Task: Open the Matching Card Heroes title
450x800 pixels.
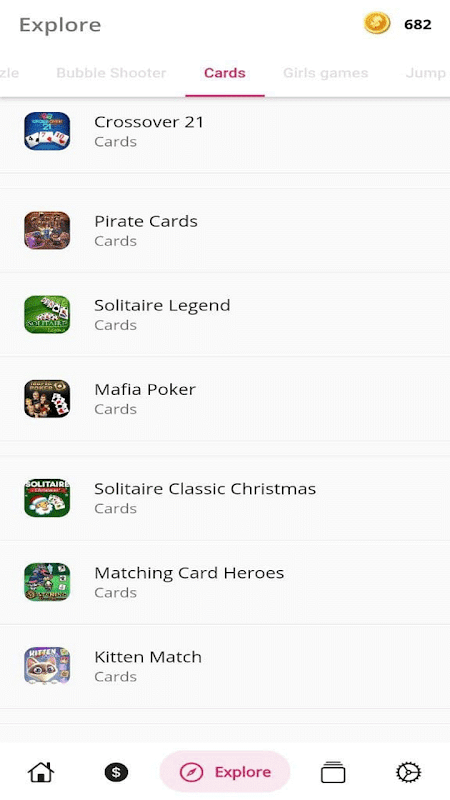Action: click(x=189, y=573)
